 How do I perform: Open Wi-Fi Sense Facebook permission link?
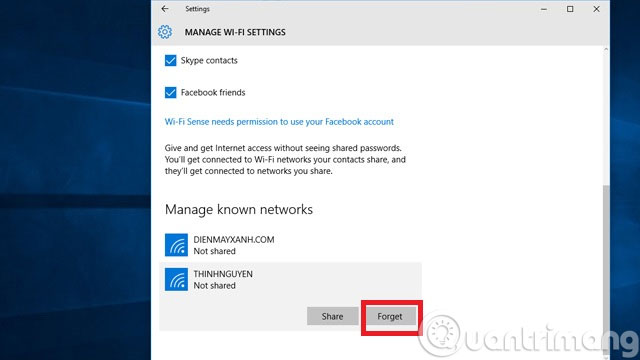coord(279,122)
